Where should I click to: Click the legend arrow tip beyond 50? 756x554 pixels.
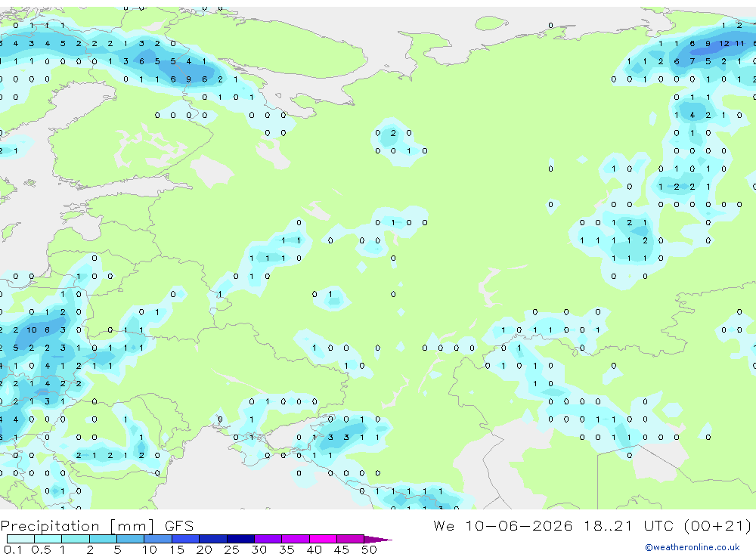pyautogui.click(x=379, y=540)
